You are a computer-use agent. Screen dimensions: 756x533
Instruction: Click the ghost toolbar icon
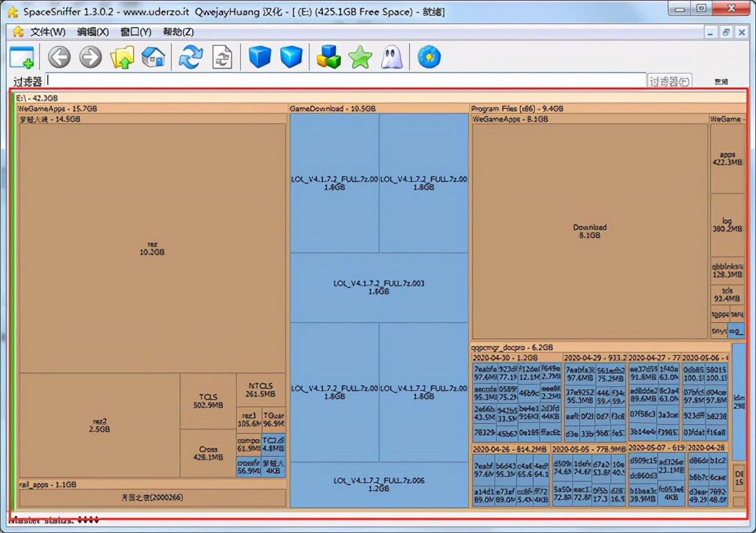pyautogui.click(x=391, y=57)
